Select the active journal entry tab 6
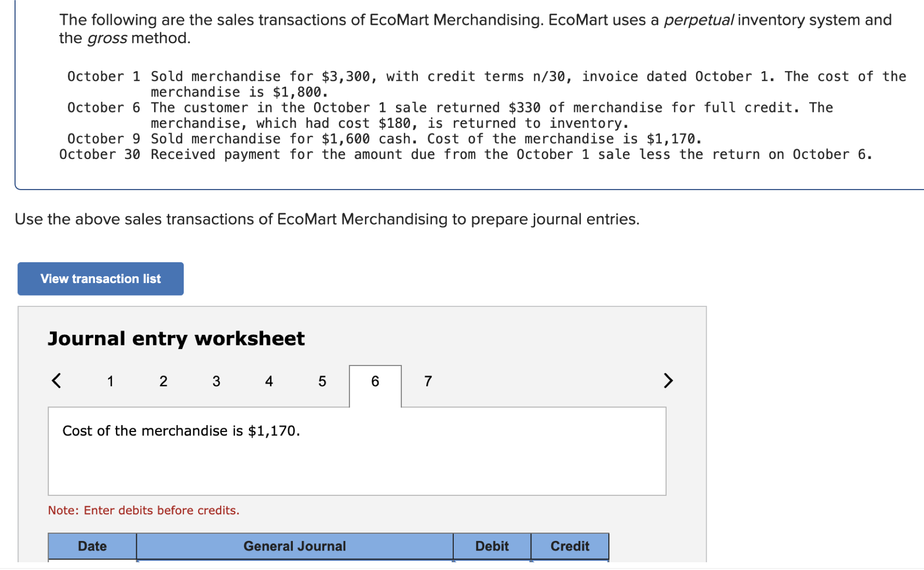 [375, 386]
